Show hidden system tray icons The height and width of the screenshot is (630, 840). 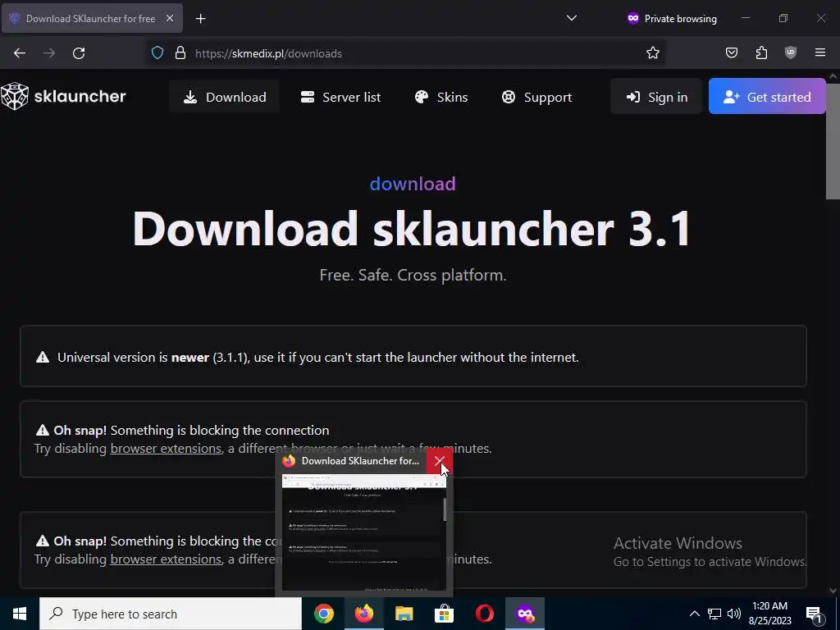(694, 614)
